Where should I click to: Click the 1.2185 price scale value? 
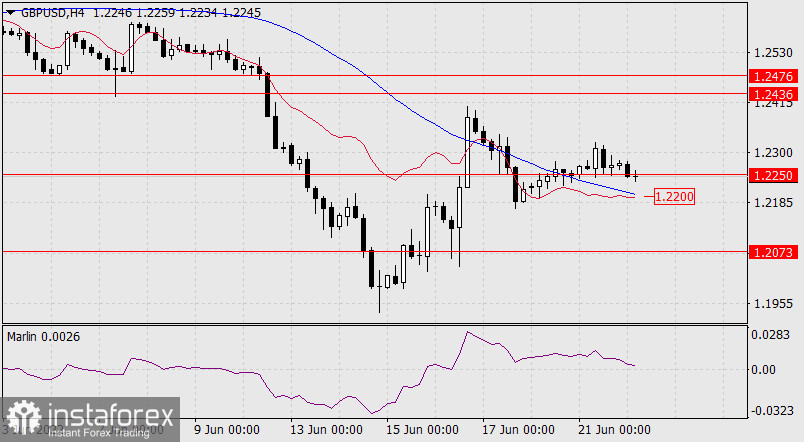click(x=773, y=203)
